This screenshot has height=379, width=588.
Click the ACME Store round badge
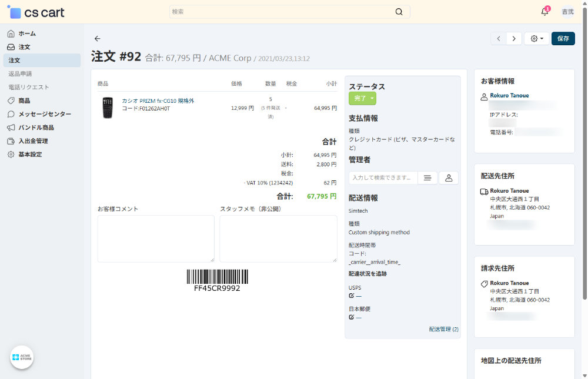click(22, 357)
